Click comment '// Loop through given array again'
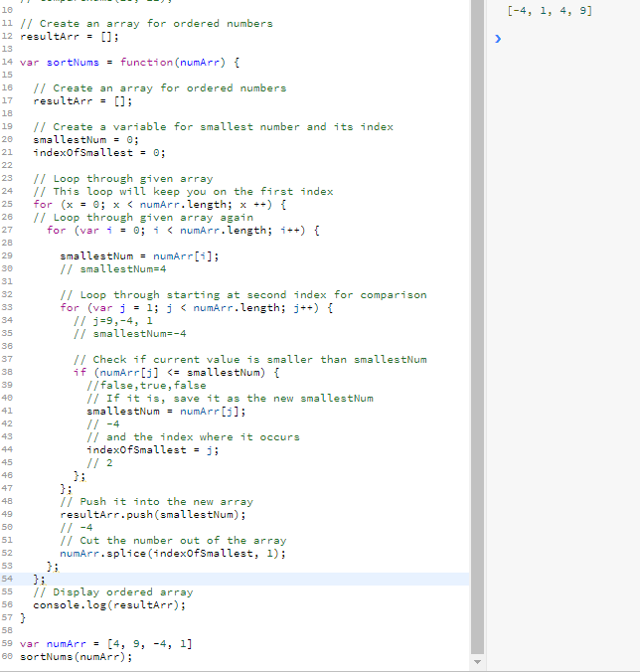 (x=143, y=218)
